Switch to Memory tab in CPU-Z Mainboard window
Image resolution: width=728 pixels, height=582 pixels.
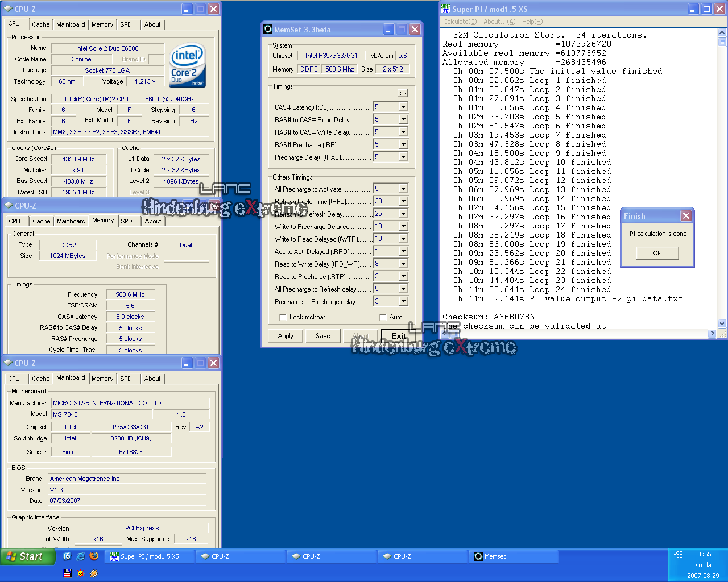tap(102, 379)
